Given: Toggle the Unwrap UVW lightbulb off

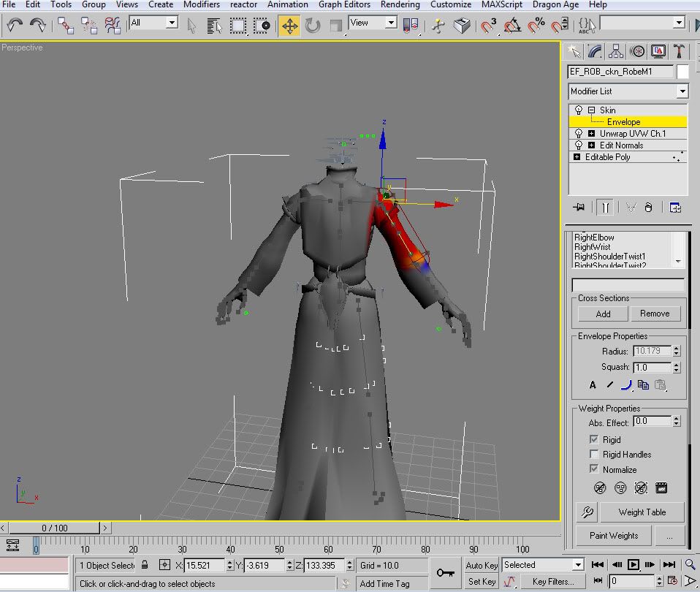Looking at the screenshot, I should coord(579,134).
